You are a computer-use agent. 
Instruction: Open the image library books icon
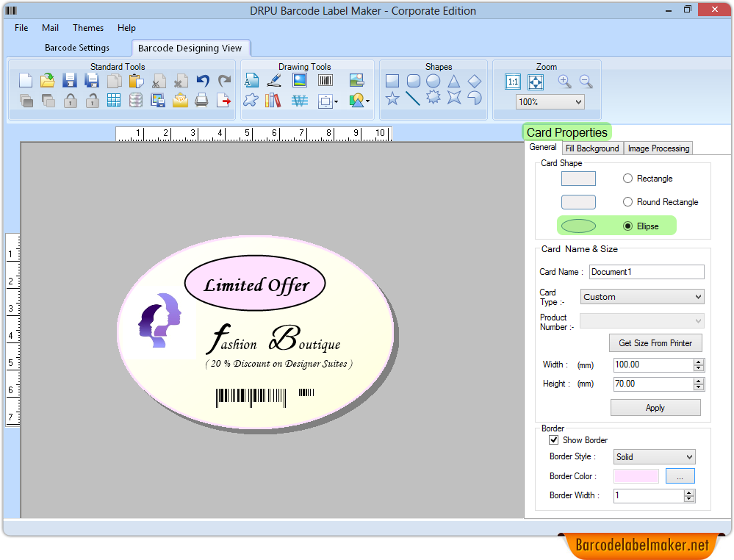(x=273, y=100)
